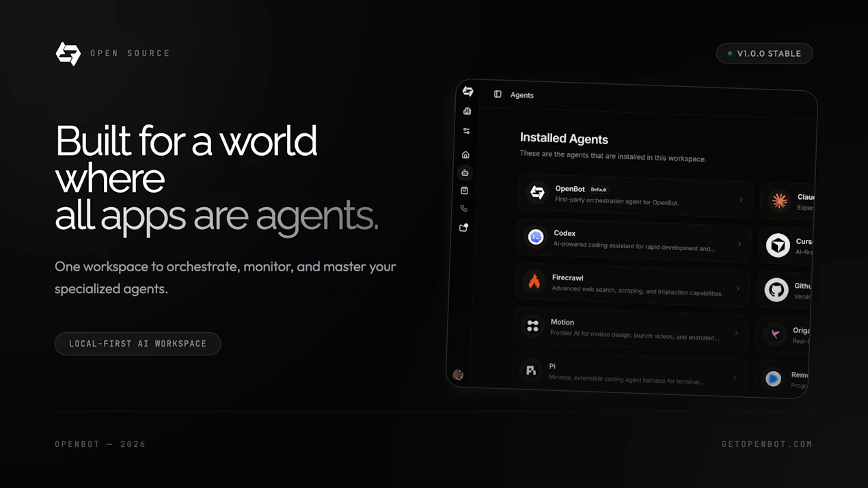868x488 pixels.
Task: Open the shopping bag marketplace icon
Action: 464,191
